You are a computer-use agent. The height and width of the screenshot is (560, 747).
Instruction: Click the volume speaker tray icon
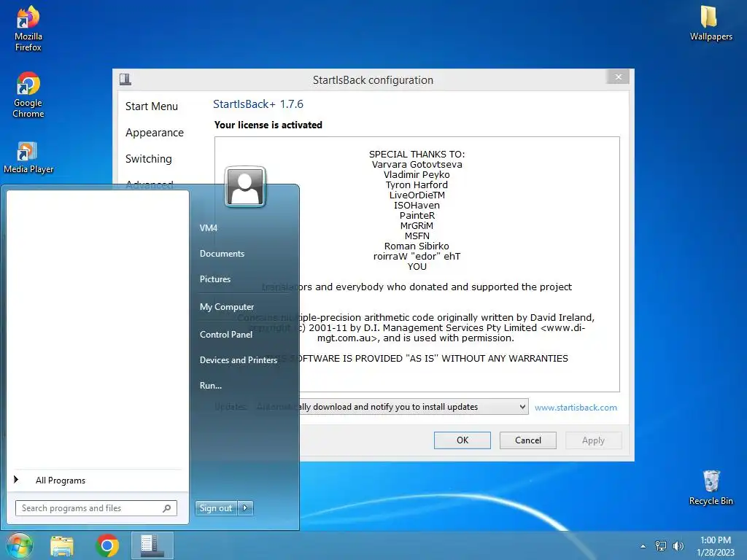click(x=678, y=546)
